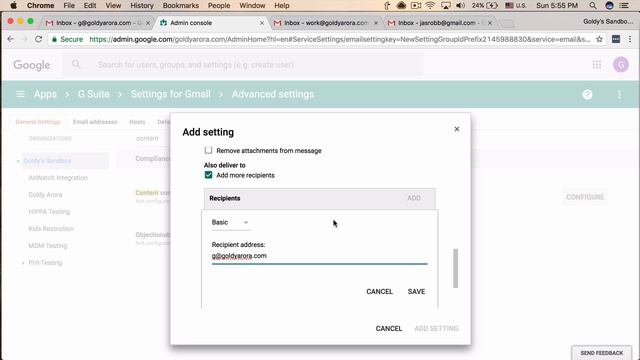Click the browser address bar URL
640x360 pixels.
[x=339, y=39]
